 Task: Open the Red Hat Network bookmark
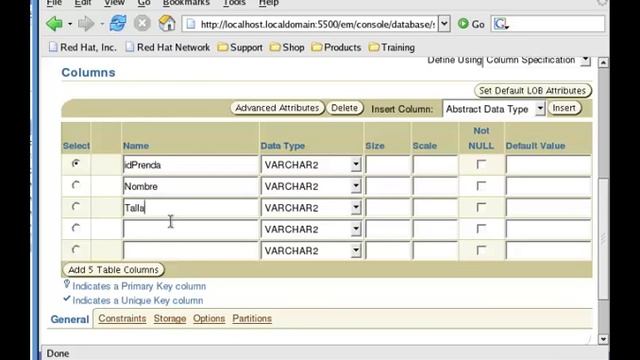(x=167, y=47)
